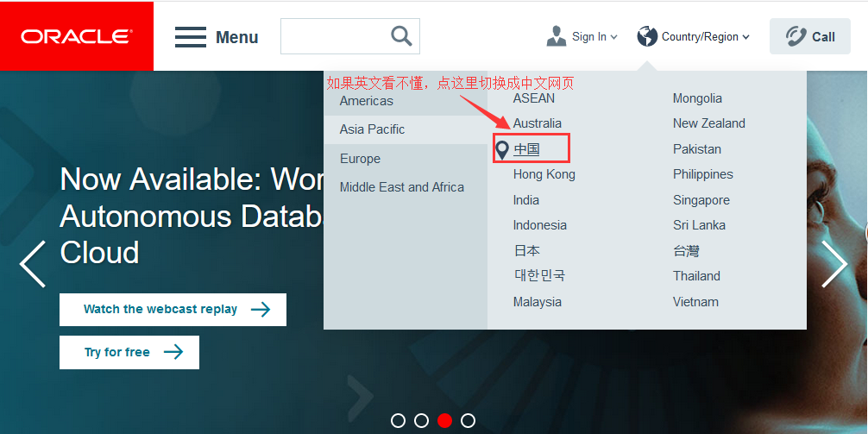Go to next carousel slide arrow
The width and height of the screenshot is (868, 434).
click(x=834, y=264)
